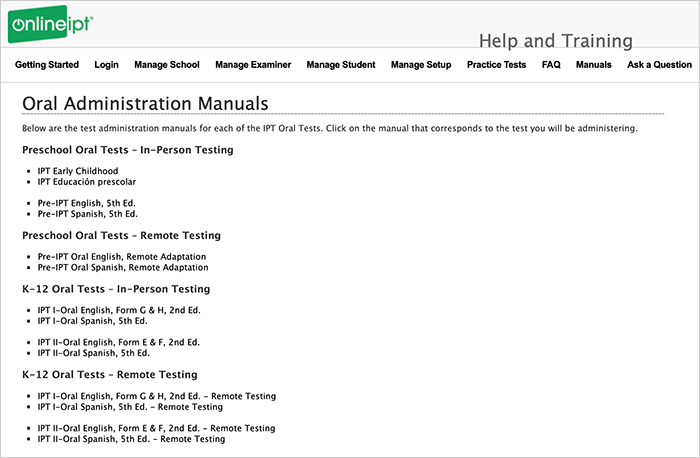Viewport: 700px width, 458px height.
Task: Go to Practice Tests
Action: coord(496,65)
